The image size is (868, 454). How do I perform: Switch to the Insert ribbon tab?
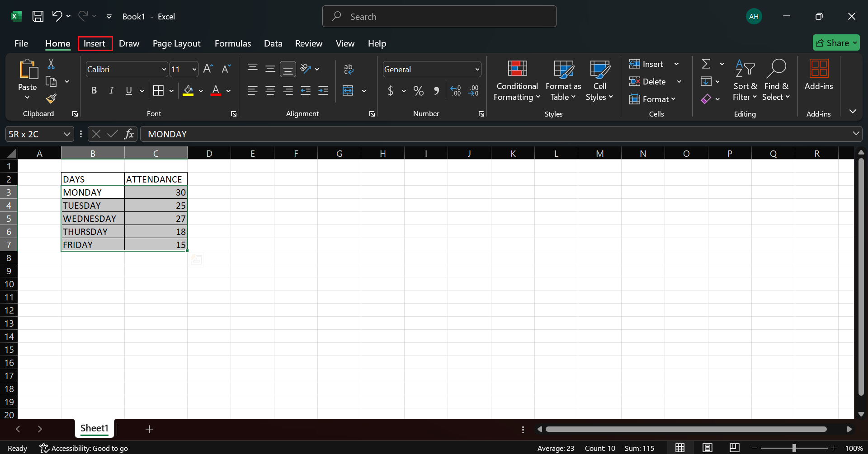tap(94, 43)
